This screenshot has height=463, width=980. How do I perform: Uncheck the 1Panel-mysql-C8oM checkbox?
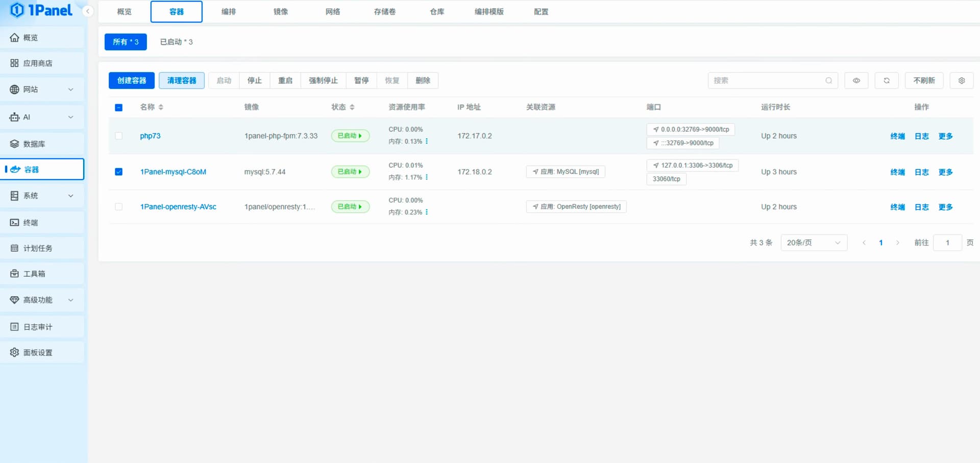[x=118, y=172]
